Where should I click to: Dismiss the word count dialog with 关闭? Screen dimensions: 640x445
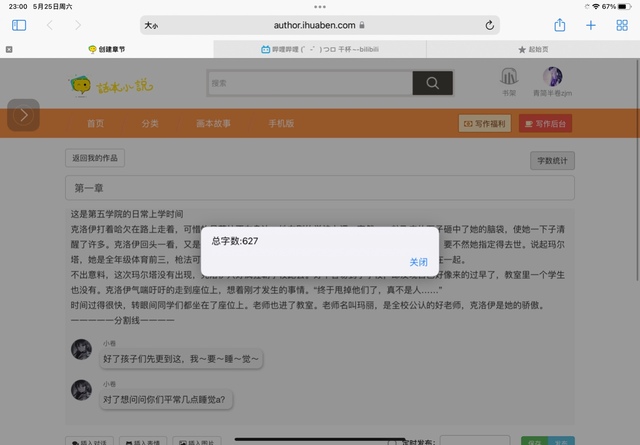418,262
